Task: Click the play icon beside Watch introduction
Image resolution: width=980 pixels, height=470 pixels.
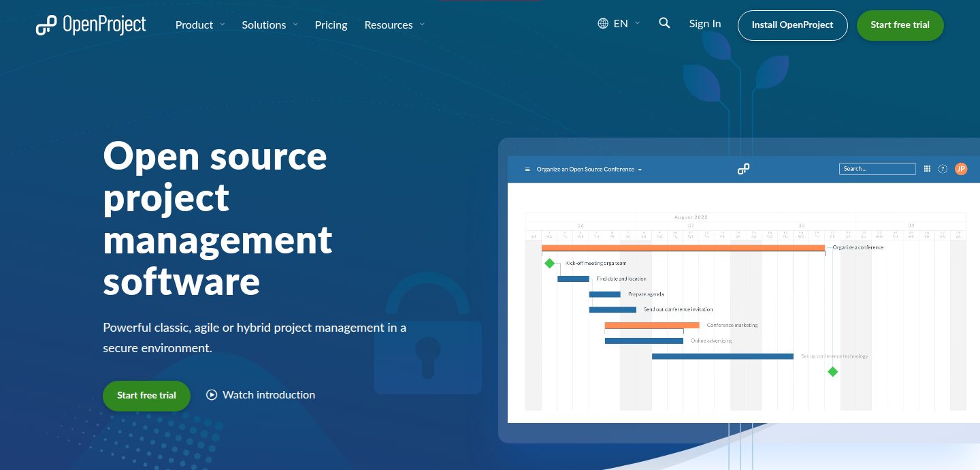Action: [212, 394]
